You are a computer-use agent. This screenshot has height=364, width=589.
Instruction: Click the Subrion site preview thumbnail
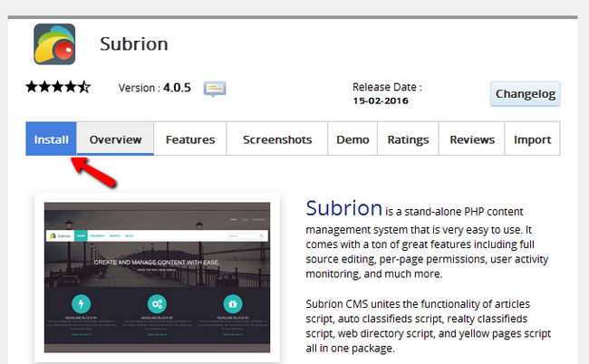pyautogui.click(x=157, y=278)
